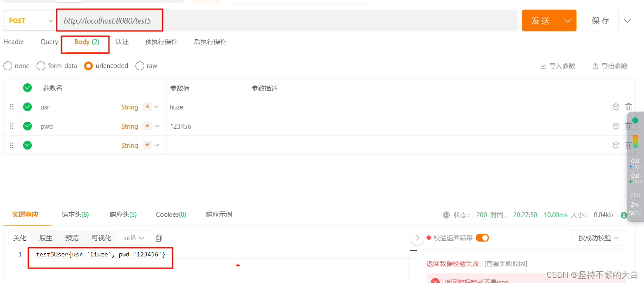Open the POST method dropdown
Image resolution: width=644 pixels, height=283 pixels.
click(x=29, y=21)
